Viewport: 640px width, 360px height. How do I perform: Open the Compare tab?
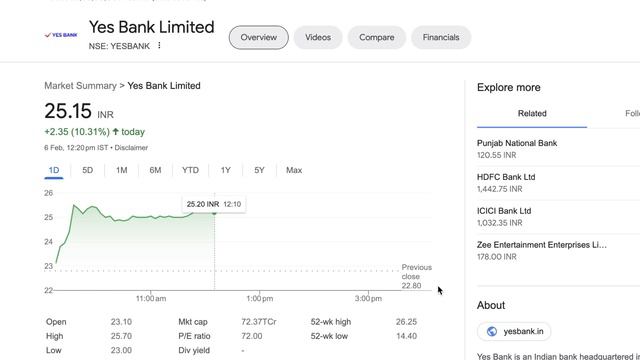click(x=377, y=37)
